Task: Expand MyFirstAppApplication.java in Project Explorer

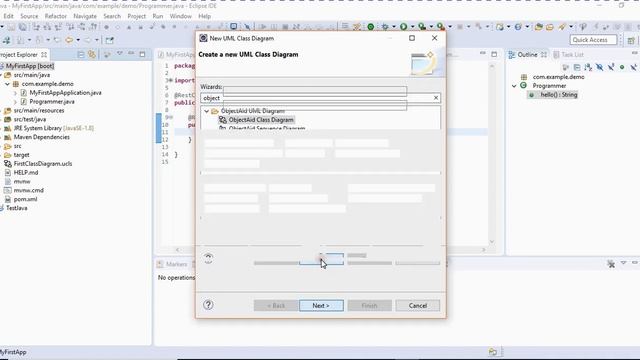Action: coord(15,93)
